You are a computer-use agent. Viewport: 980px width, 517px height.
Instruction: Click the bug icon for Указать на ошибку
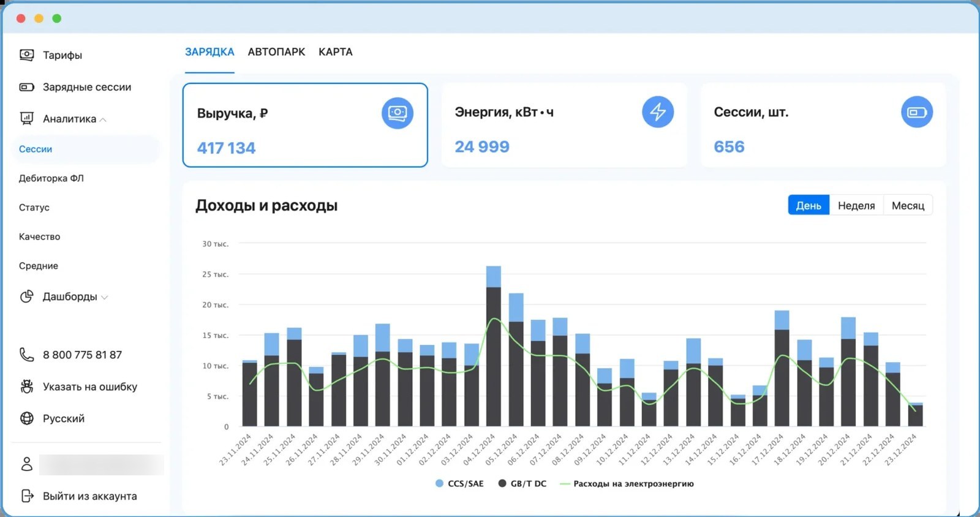click(x=27, y=387)
